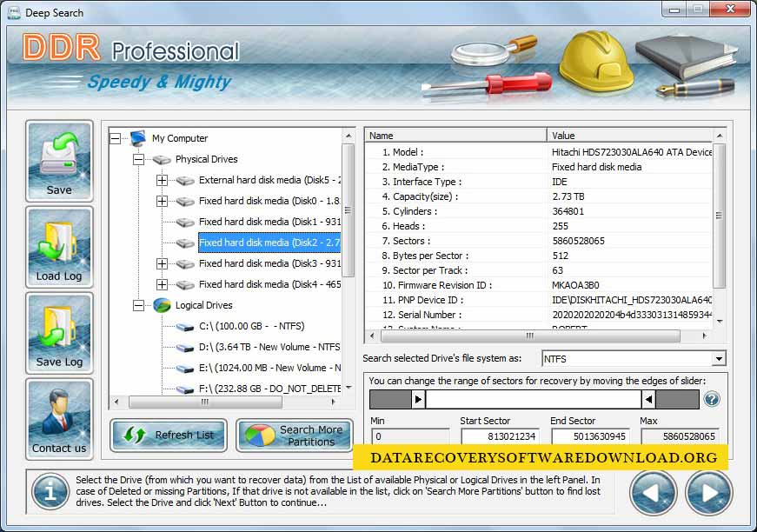Click the Save drive icon button
757x532 pixels.
(59, 161)
